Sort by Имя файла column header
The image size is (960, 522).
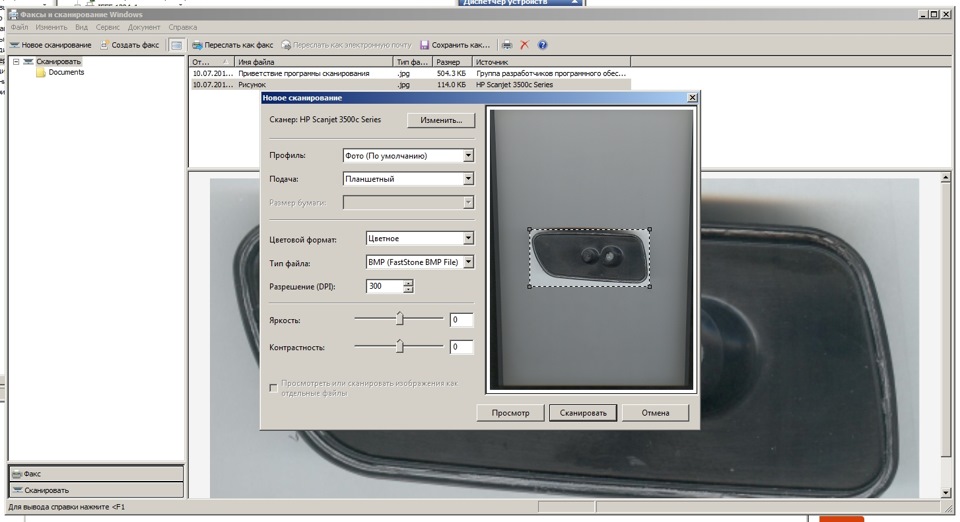tap(313, 62)
